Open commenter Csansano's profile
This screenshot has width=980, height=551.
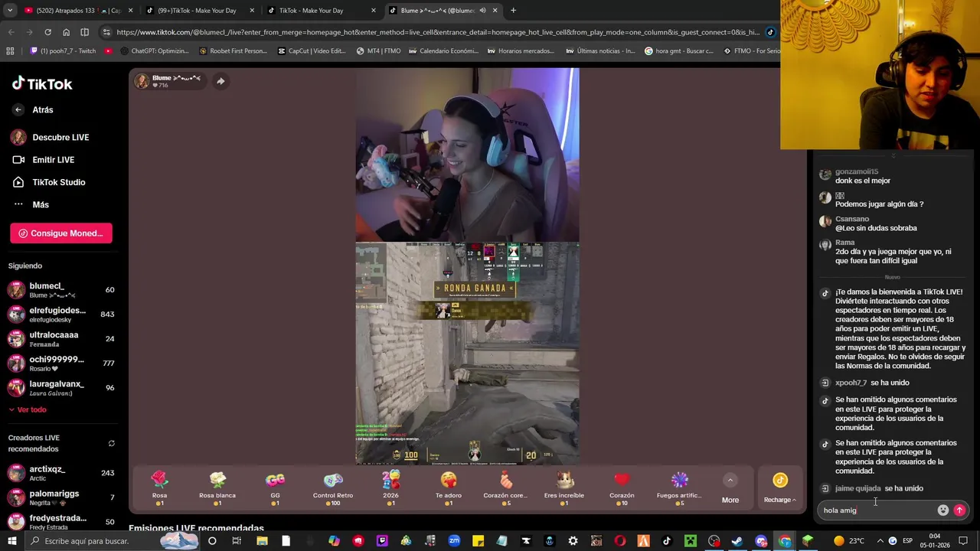point(851,219)
